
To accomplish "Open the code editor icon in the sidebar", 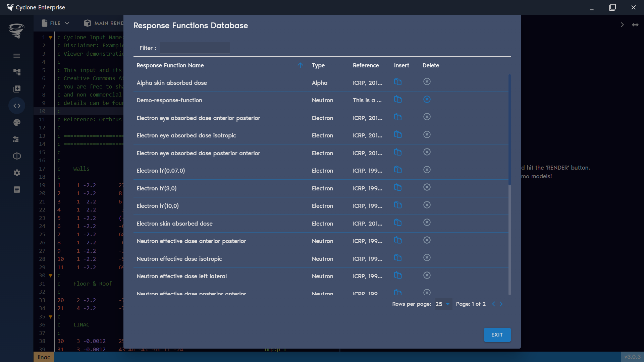I will tap(16, 106).
